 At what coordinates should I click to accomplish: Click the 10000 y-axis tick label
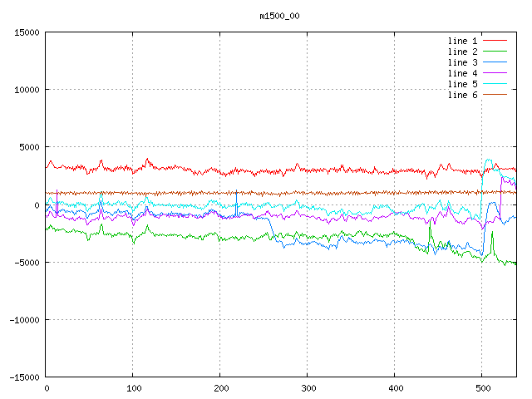pos(27,90)
